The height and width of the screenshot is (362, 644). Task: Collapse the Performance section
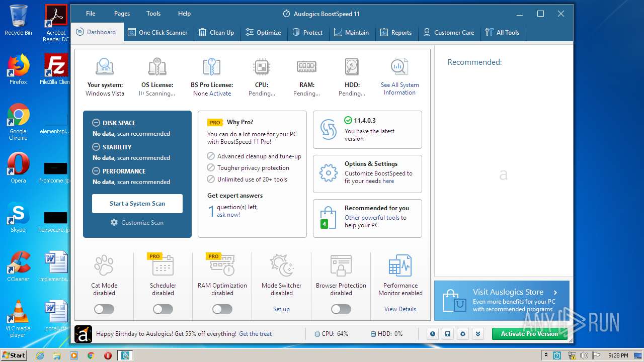coord(96,171)
